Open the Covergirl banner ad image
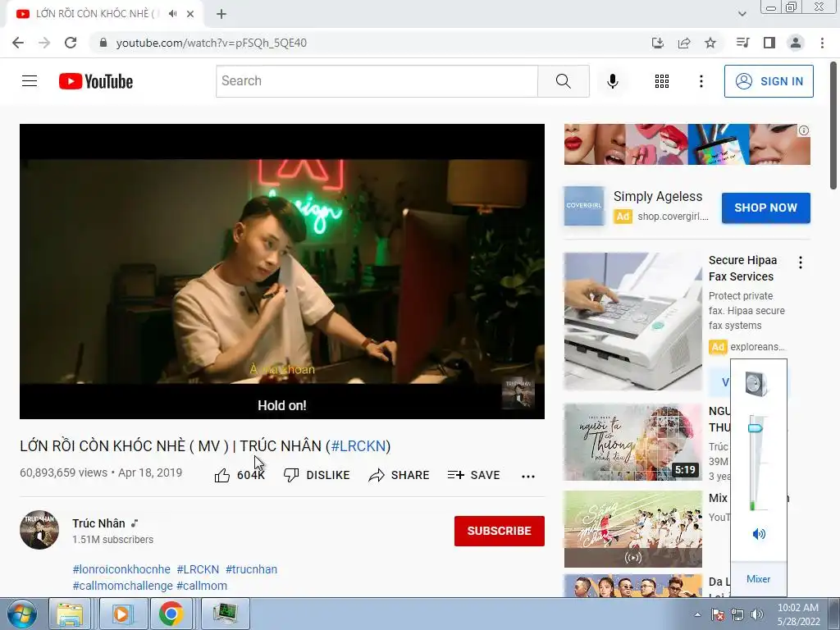Viewport: 840px width, 630px height. tap(687, 144)
